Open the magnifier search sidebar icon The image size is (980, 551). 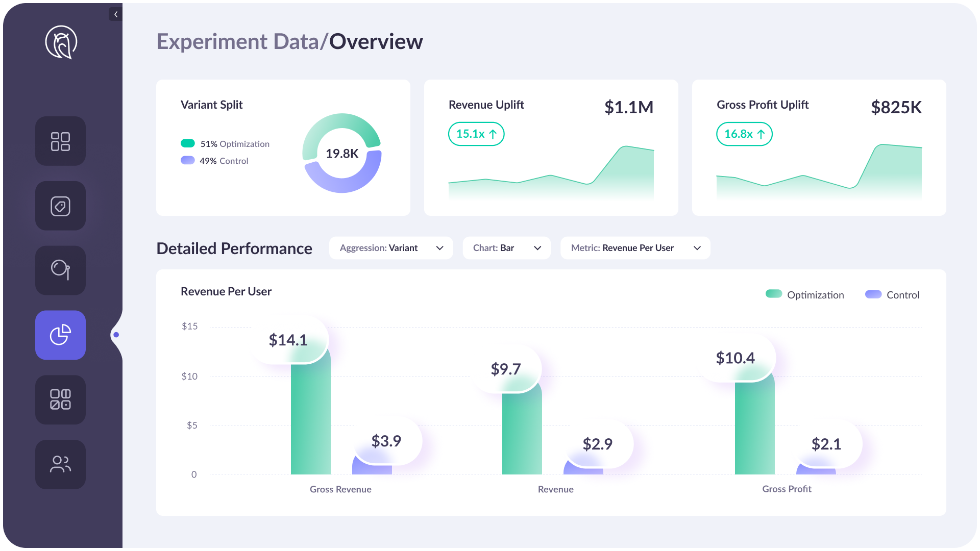tap(60, 270)
